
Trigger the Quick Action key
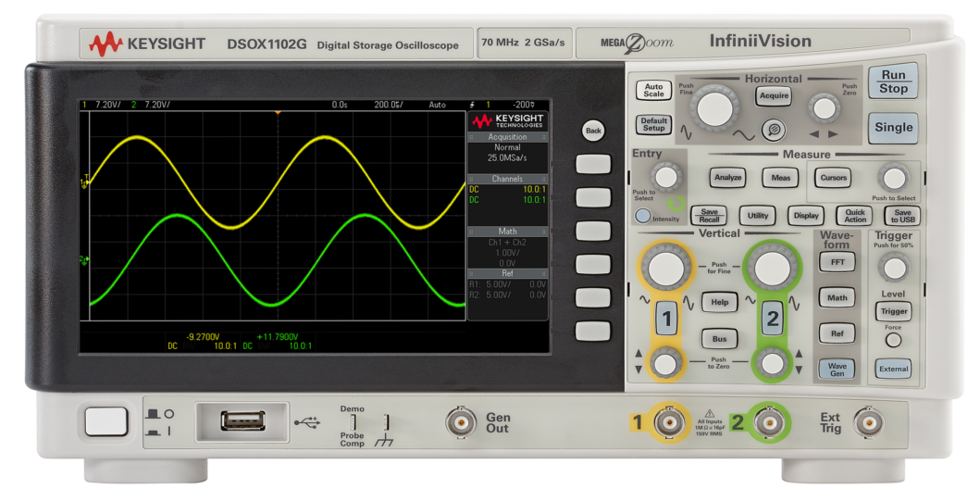point(854,216)
